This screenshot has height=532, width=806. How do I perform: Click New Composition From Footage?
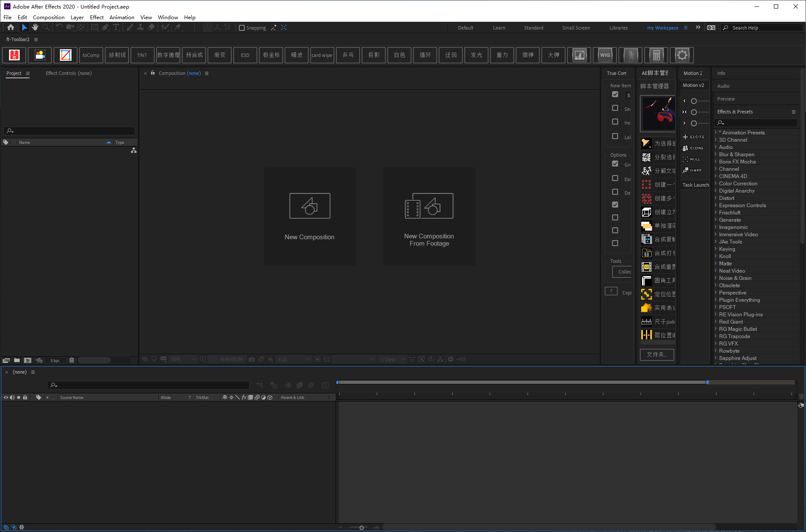[429, 217]
